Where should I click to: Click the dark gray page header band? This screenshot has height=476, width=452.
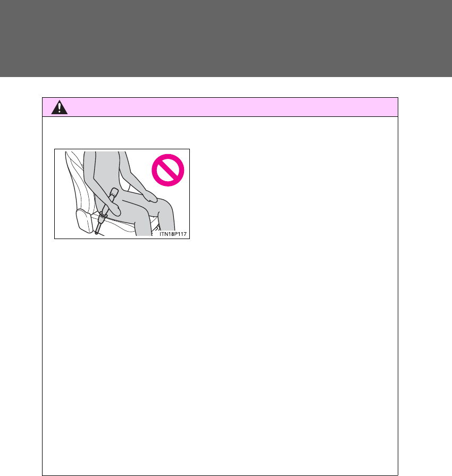(226, 38)
